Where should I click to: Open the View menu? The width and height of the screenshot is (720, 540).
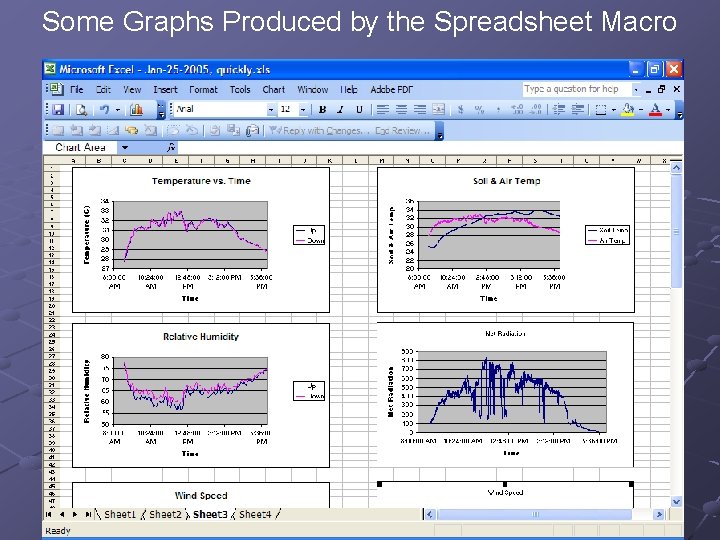pyautogui.click(x=132, y=90)
